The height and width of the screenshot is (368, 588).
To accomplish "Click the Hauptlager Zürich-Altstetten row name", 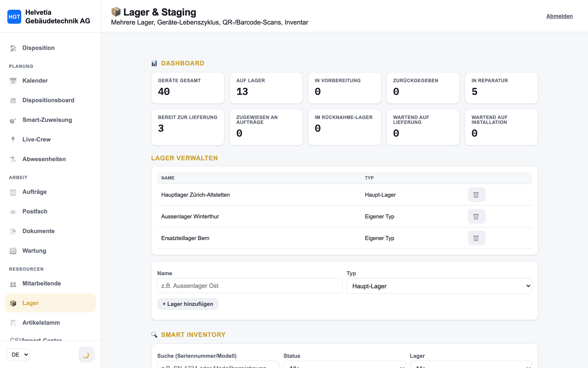I will (x=196, y=195).
